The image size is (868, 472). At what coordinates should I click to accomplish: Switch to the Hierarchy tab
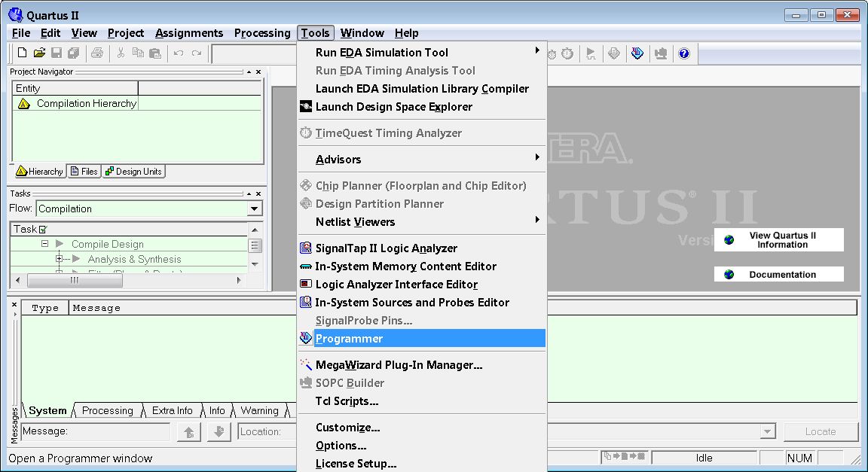click(38, 172)
